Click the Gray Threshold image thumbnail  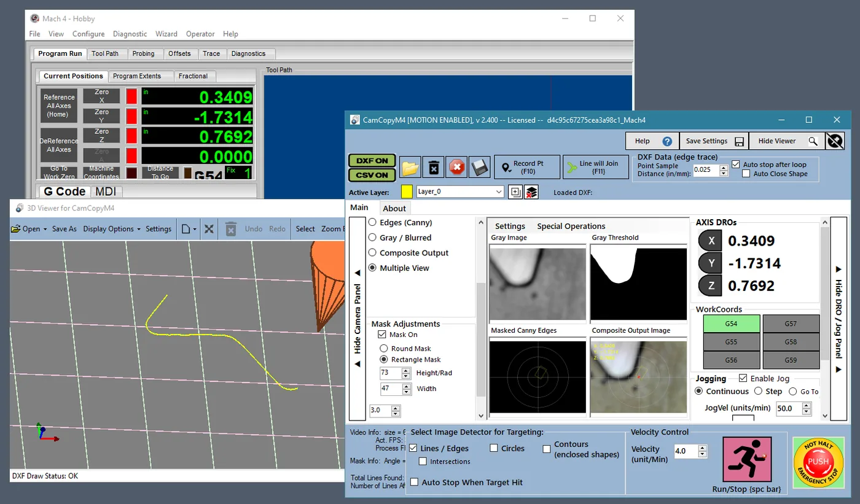(638, 283)
